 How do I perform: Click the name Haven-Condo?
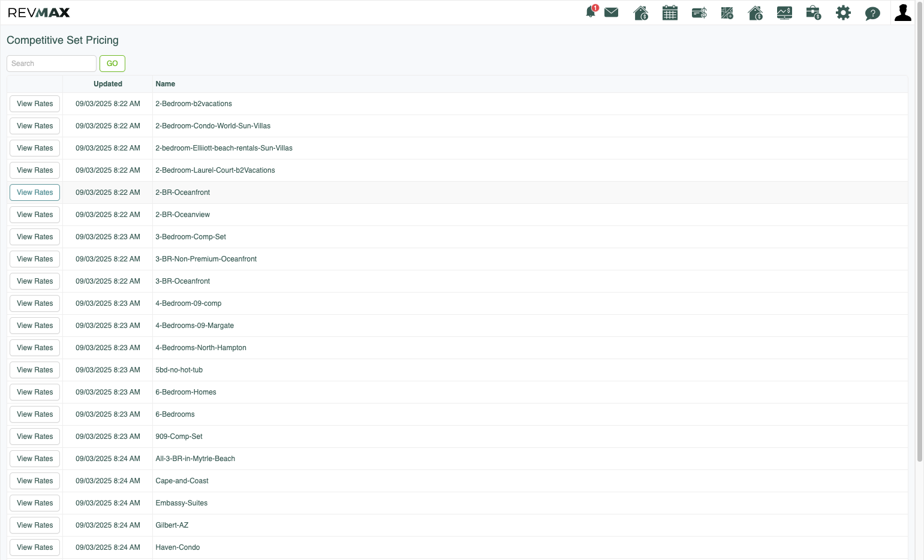(178, 547)
